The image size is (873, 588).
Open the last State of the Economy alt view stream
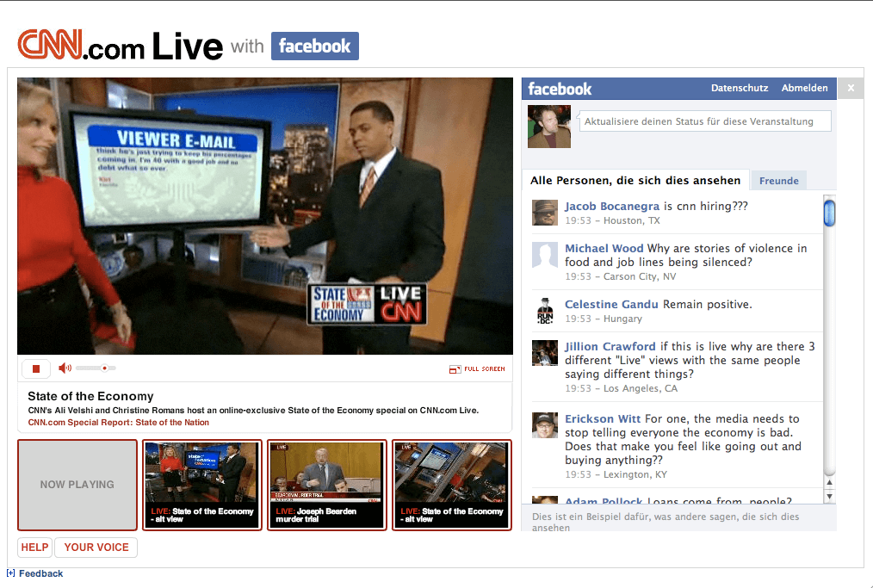(x=451, y=485)
